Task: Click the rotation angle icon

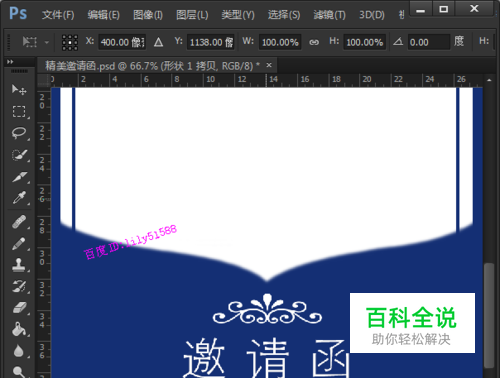Action: click(398, 42)
